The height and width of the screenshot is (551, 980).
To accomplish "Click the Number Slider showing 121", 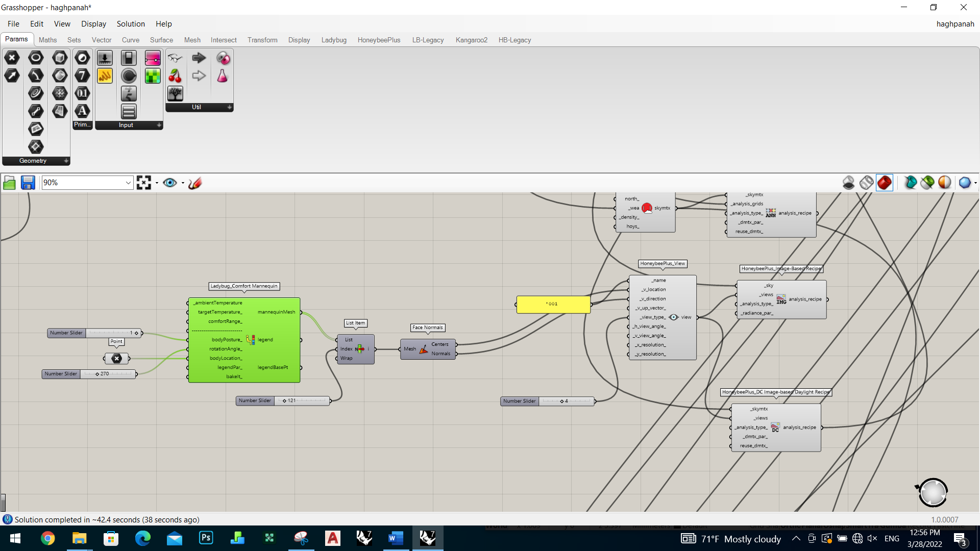I will [283, 401].
